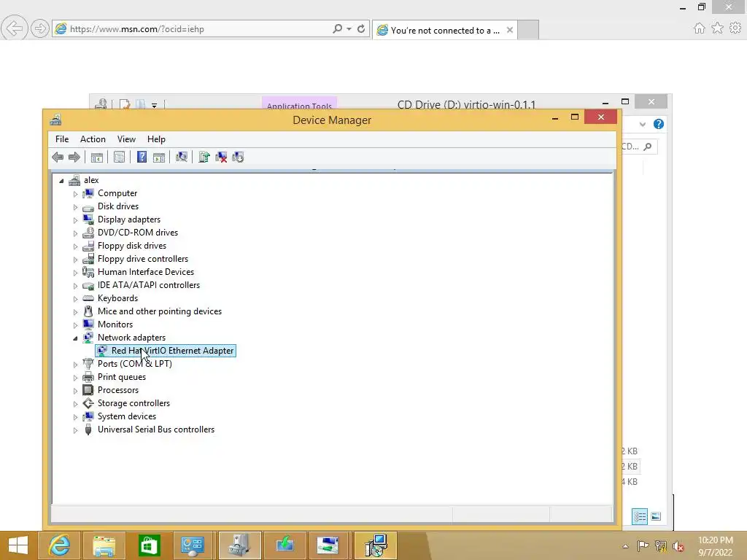This screenshot has width=747, height=560.
Task: Click Update Driver Software toolbar icon
Action: pos(204,157)
